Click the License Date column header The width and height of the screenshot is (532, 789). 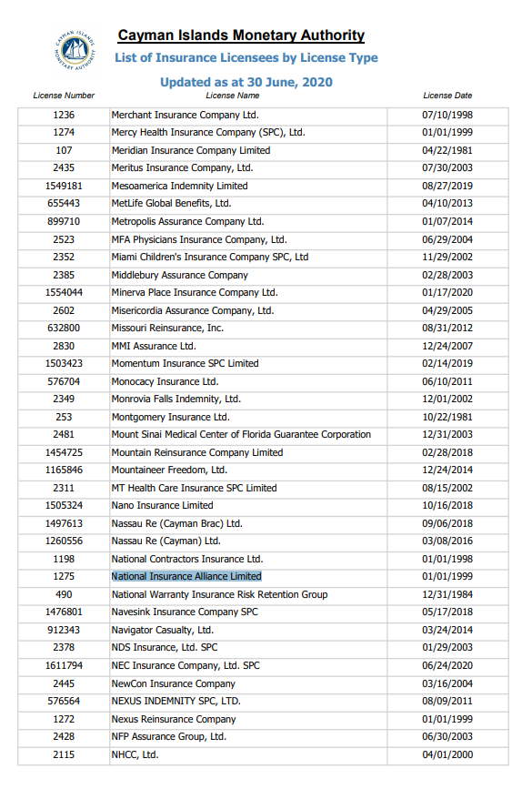point(447,96)
